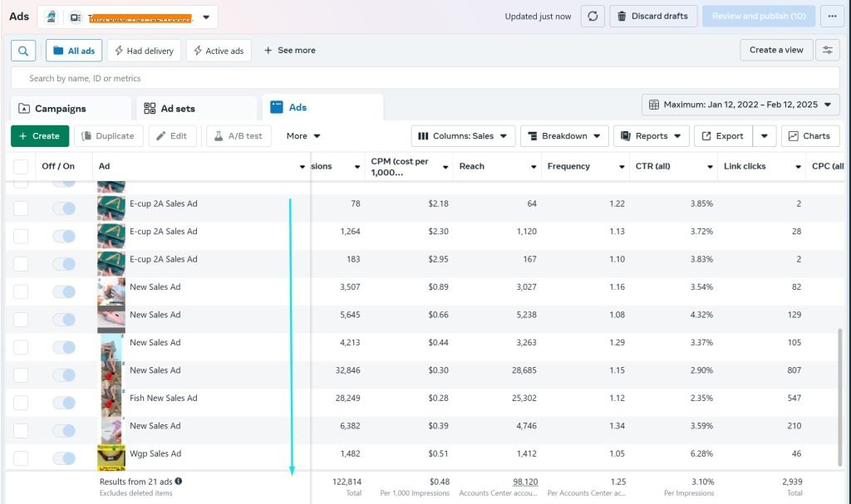Toggle off the Wgp Sales Ad

pos(64,458)
